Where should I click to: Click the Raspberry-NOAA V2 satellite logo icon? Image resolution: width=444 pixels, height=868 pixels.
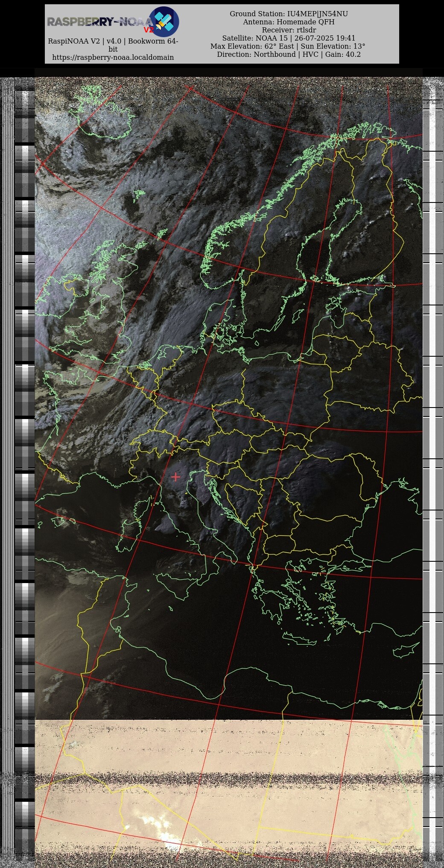coord(164,21)
